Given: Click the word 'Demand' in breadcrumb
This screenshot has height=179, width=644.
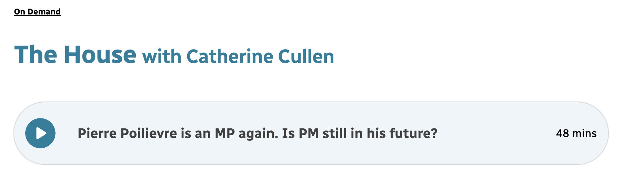Looking at the screenshot, I should pyautogui.click(x=44, y=12).
